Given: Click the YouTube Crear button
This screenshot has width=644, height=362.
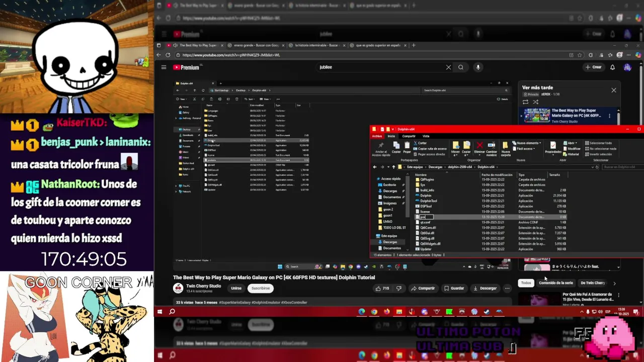Looking at the screenshot, I should [593, 67].
